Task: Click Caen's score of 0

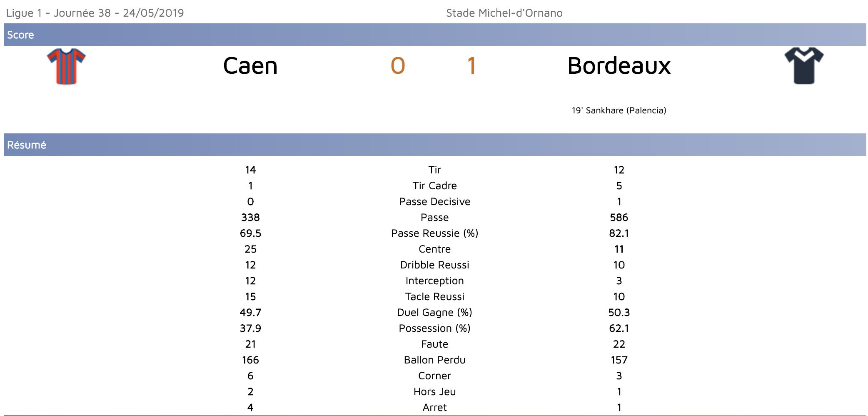Action: coord(398,66)
